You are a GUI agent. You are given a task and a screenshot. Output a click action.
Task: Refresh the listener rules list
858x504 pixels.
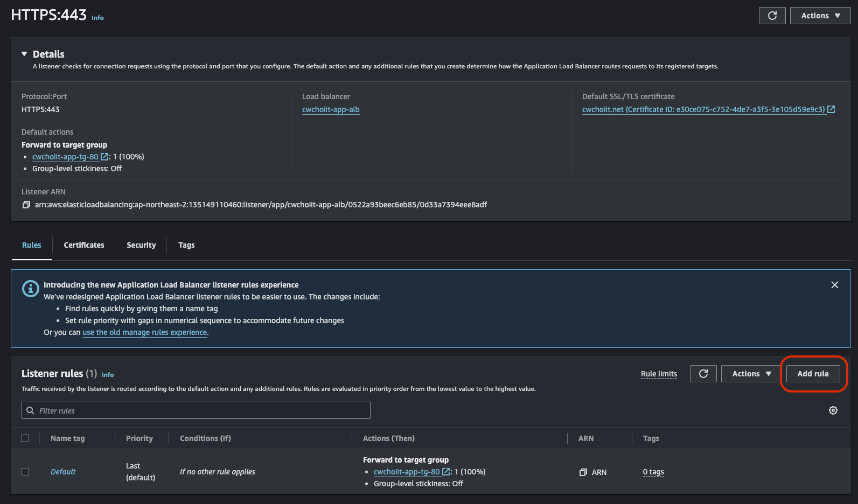coord(703,374)
